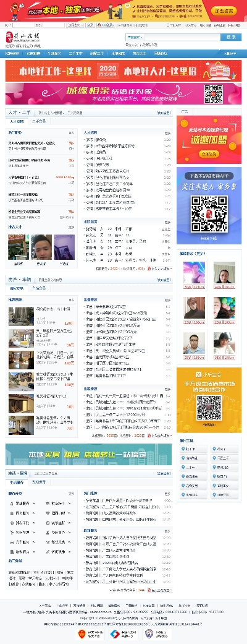
Task: Switch to the 生活服务 tab in 生活·服务 section
Action: click(17, 482)
